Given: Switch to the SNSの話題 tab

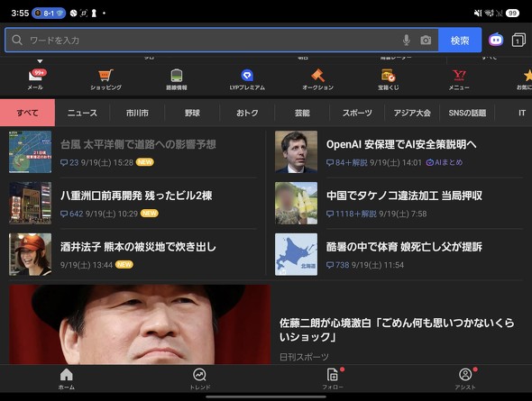Looking at the screenshot, I should (x=467, y=113).
